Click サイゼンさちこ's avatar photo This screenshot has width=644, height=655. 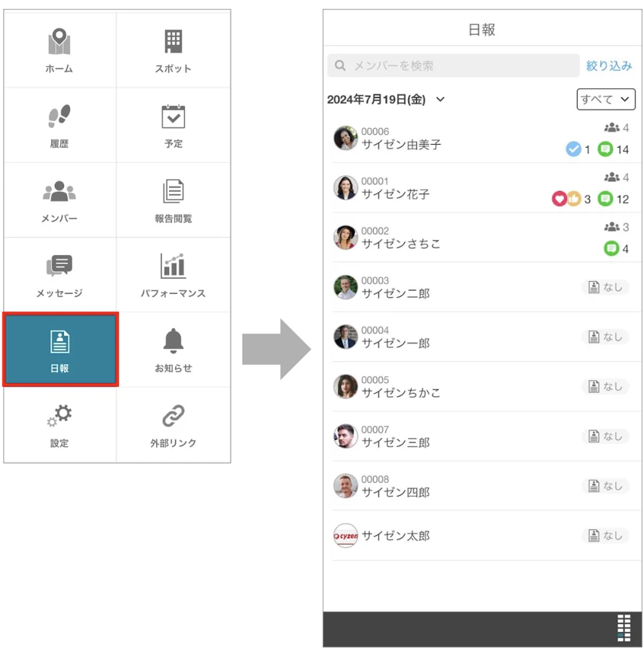[x=346, y=238]
